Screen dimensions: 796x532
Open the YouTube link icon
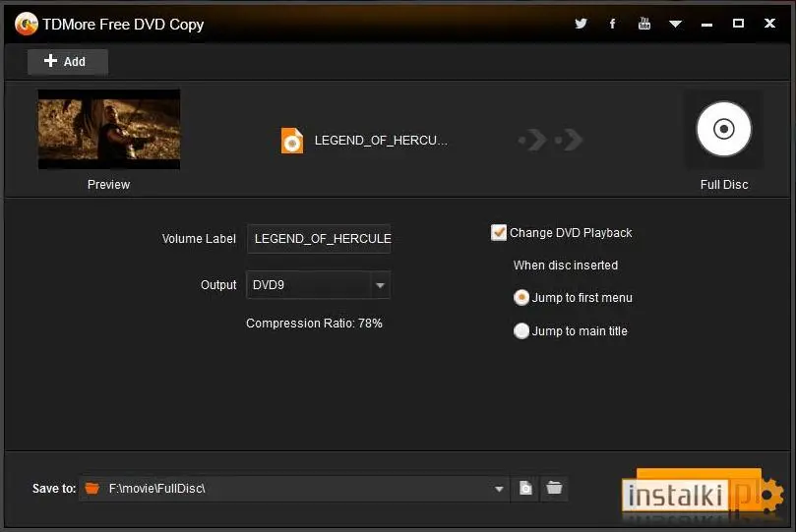click(644, 24)
